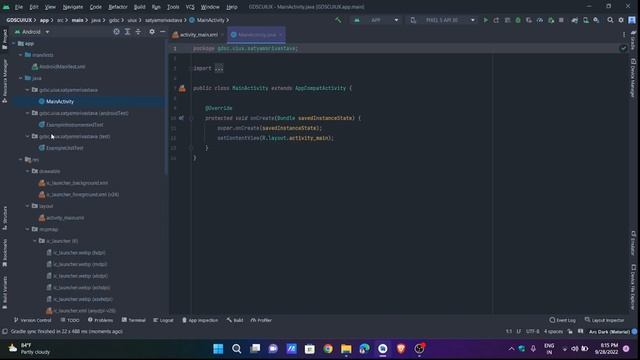
Task: Open the Emulator tool window
Action: point(633,242)
